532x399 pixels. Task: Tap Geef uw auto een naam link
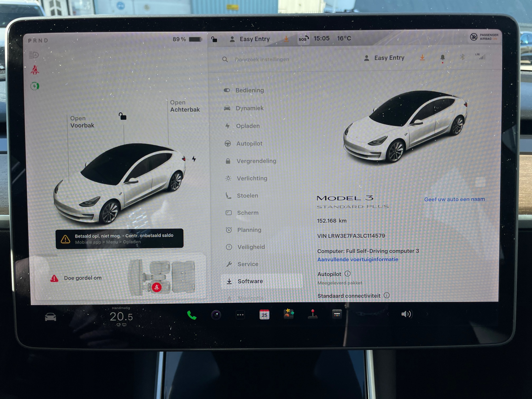click(x=454, y=199)
